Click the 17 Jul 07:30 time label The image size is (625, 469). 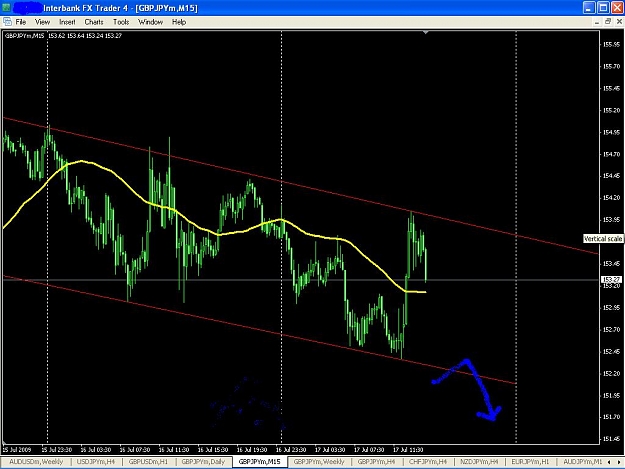tap(369, 449)
